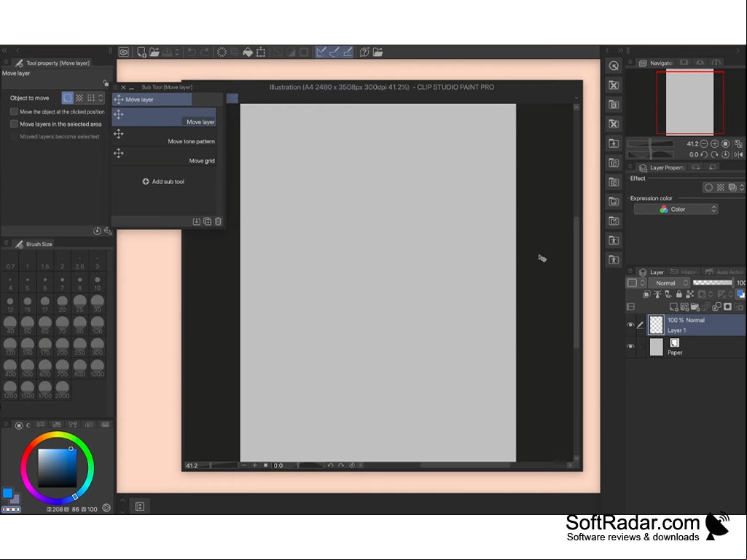Click the Create Layer Mask icon
The width and height of the screenshot is (747, 560).
(x=727, y=307)
